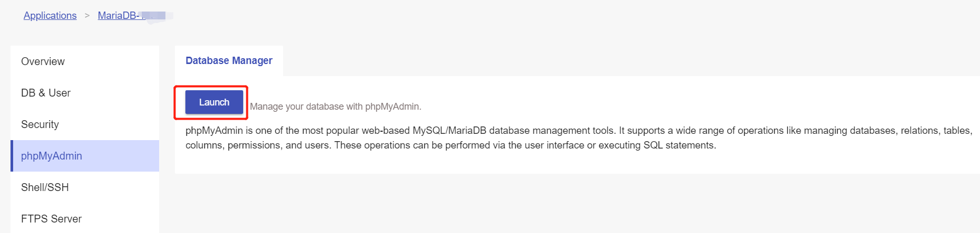
Task: Select Security in the sidebar
Action: [x=40, y=124]
